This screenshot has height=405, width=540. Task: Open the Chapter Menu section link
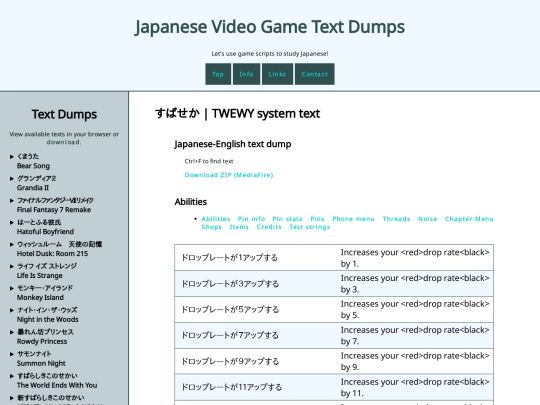click(x=469, y=219)
